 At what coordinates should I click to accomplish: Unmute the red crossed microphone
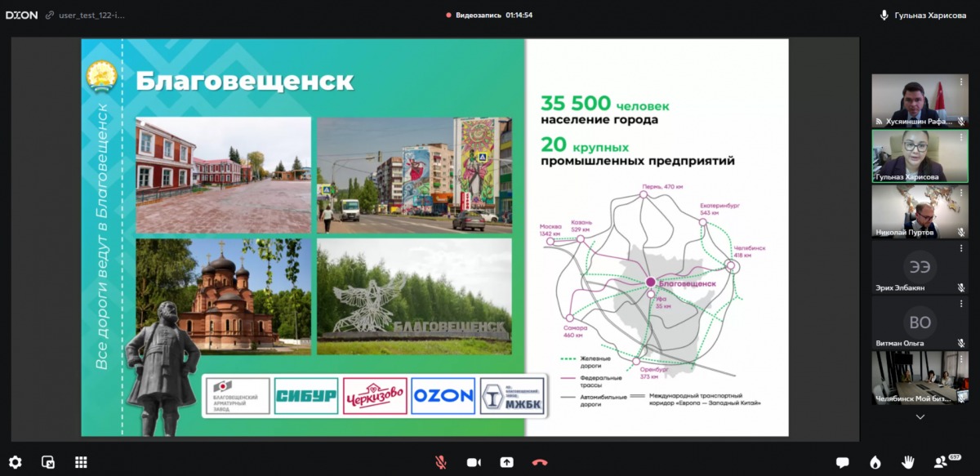pos(441,462)
